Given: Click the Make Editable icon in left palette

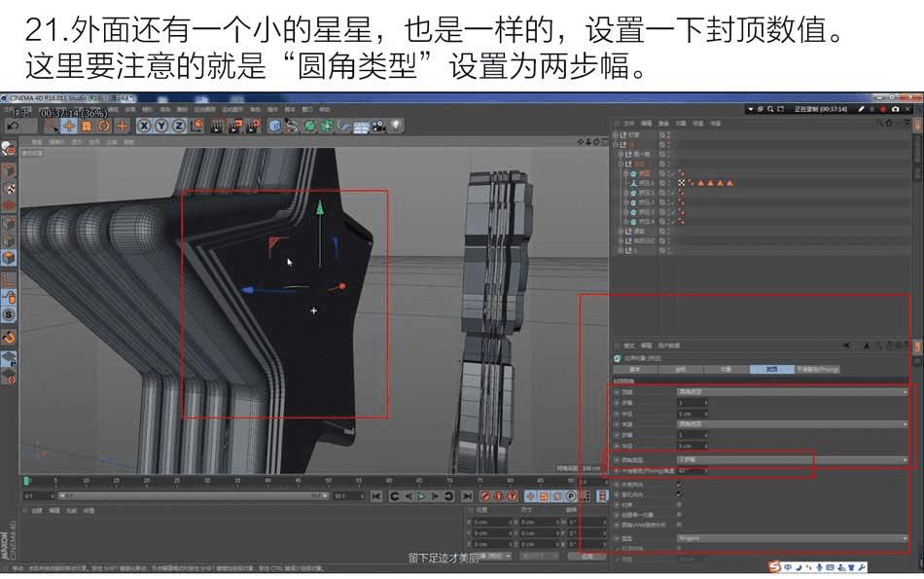Looking at the screenshot, I should pyautogui.click(x=8, y=149).
